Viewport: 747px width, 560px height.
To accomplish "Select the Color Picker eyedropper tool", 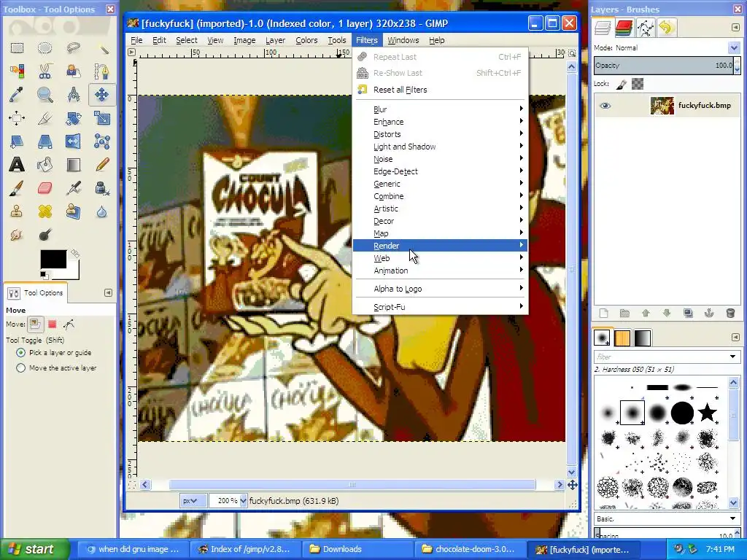I will coord(17,95).
